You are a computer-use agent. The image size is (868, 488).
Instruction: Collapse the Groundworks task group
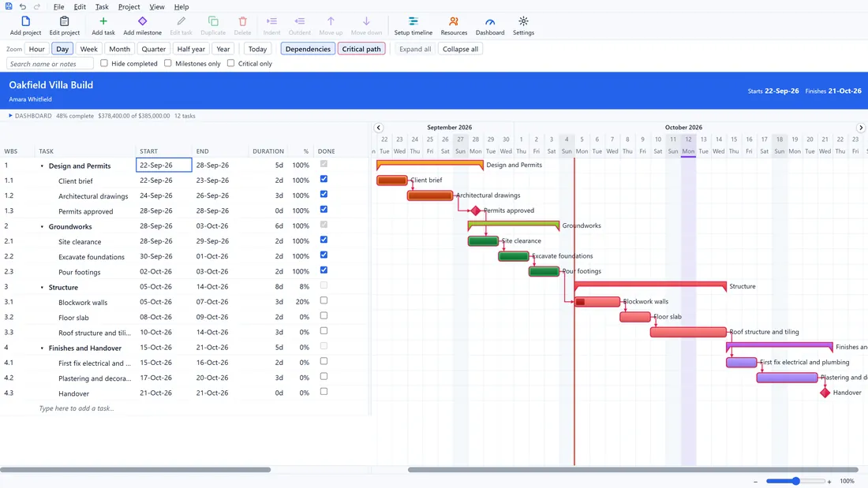tap(42, 227)
